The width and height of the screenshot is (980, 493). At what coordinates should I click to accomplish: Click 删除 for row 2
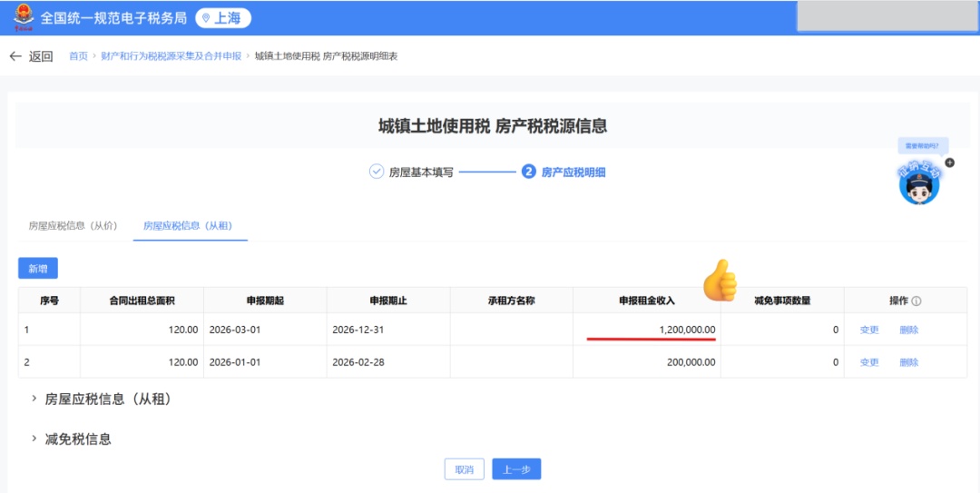[908, 362]
